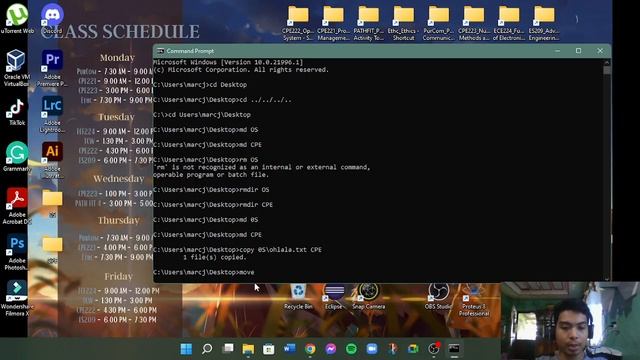Select the ES209 Advanced Engineering folder shortcut
Screen dimensions: 640x360
544,23
